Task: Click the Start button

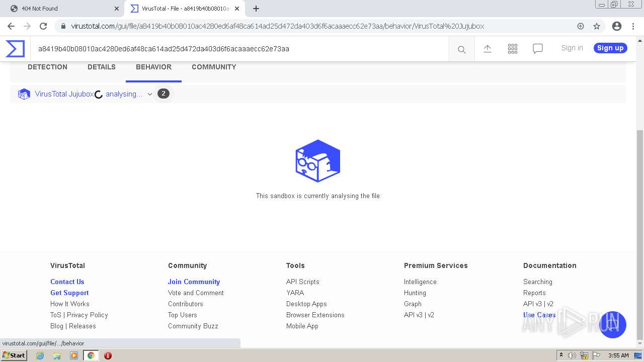Action: [x=14, y=355]
